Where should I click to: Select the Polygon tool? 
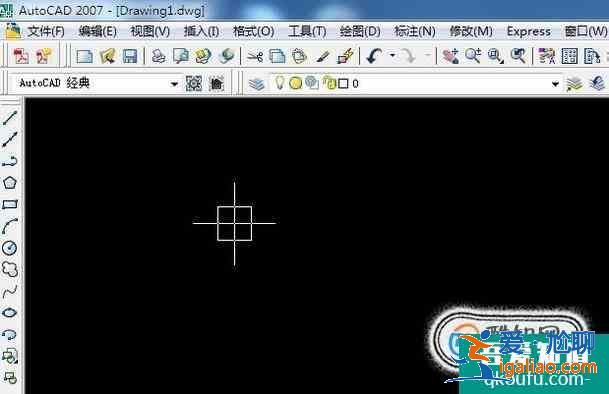10,183
